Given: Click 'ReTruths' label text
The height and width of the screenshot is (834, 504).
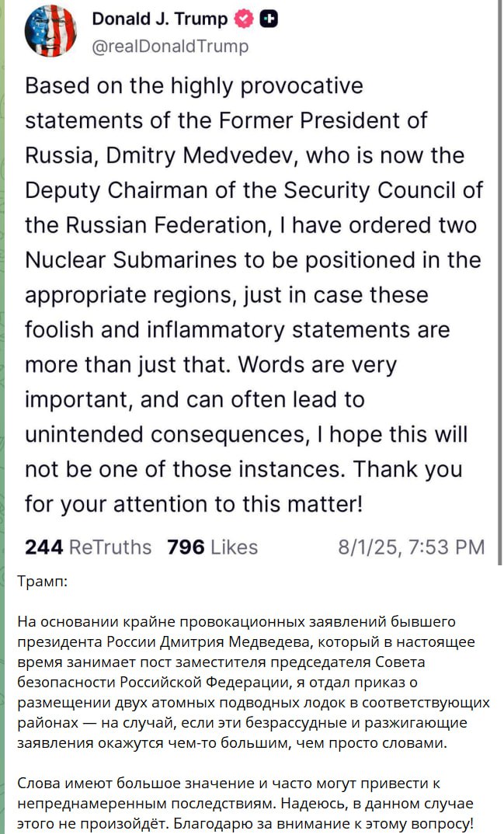Looking at the screenshot, I should (110, 547).
